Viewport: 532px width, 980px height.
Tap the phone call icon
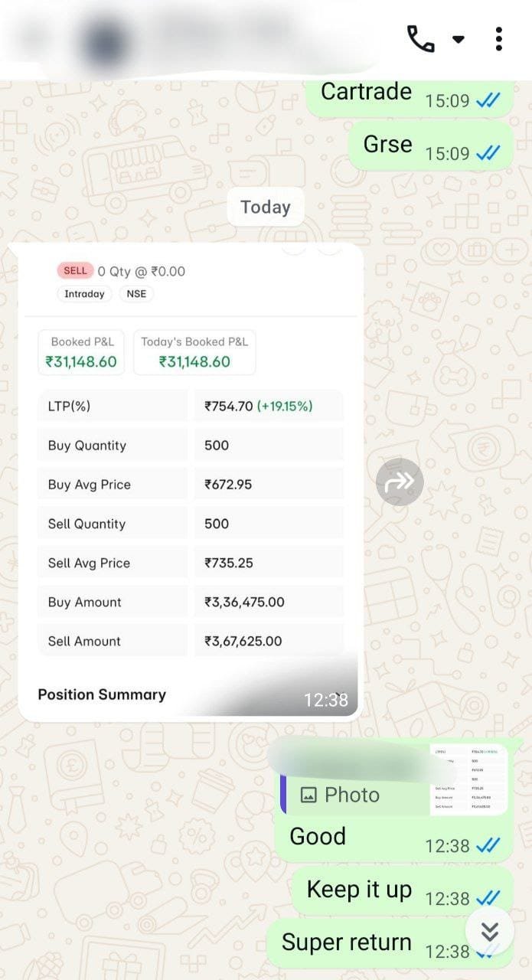tap(420, 38)
